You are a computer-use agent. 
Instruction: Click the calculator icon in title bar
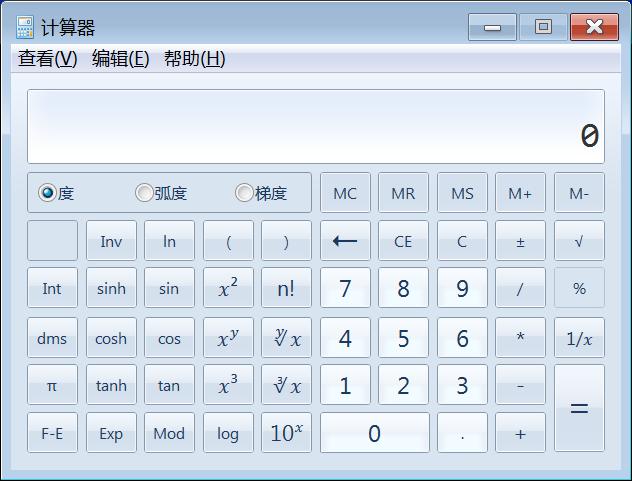coord(25,27)
